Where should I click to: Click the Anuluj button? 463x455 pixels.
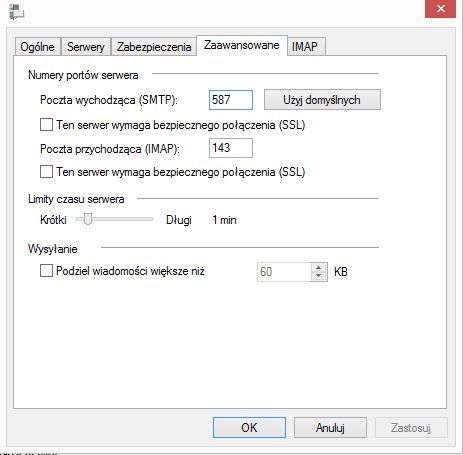pos(330,428)
